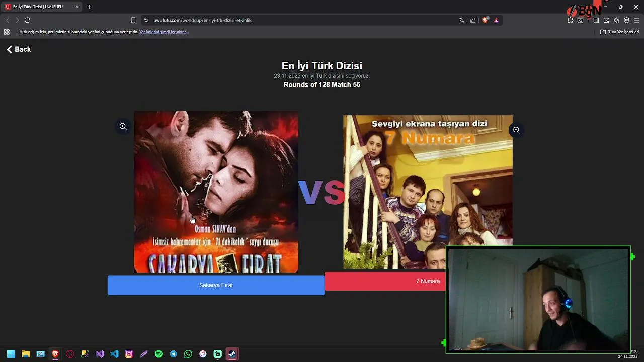This screenshot has width=644, height=362.
Task: Reload the page with the refresh icon
Action: coord(27,20)
